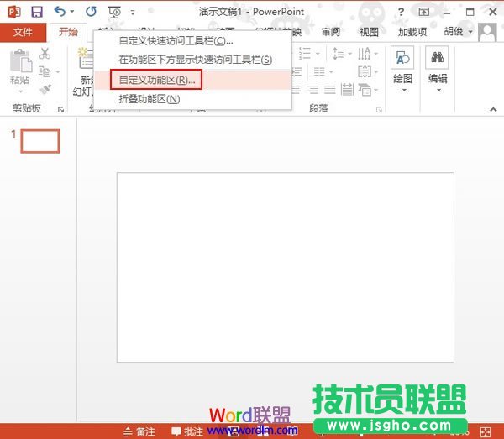Undo the last action
The height and width of the screenshot is (439, 504).
(60, 12)
